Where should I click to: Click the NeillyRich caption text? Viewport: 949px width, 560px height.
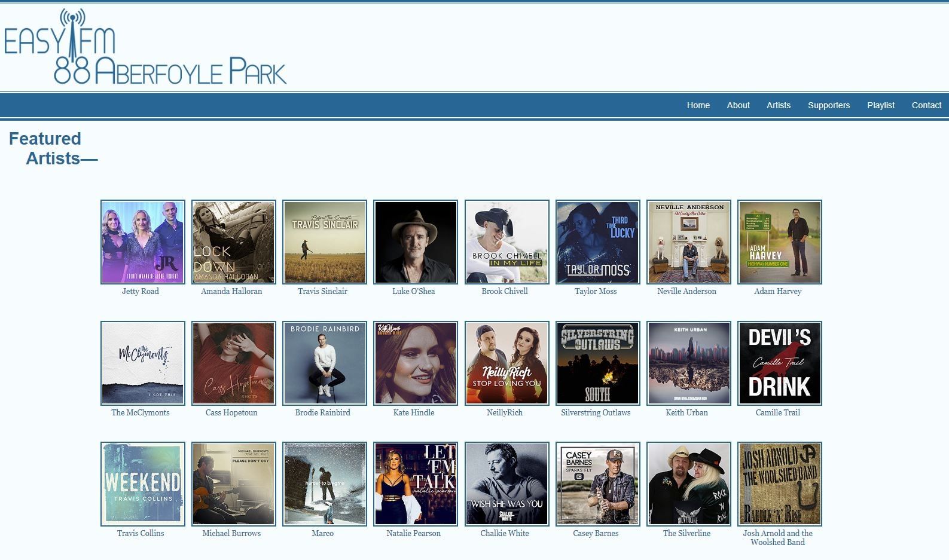tap(505, 412)
